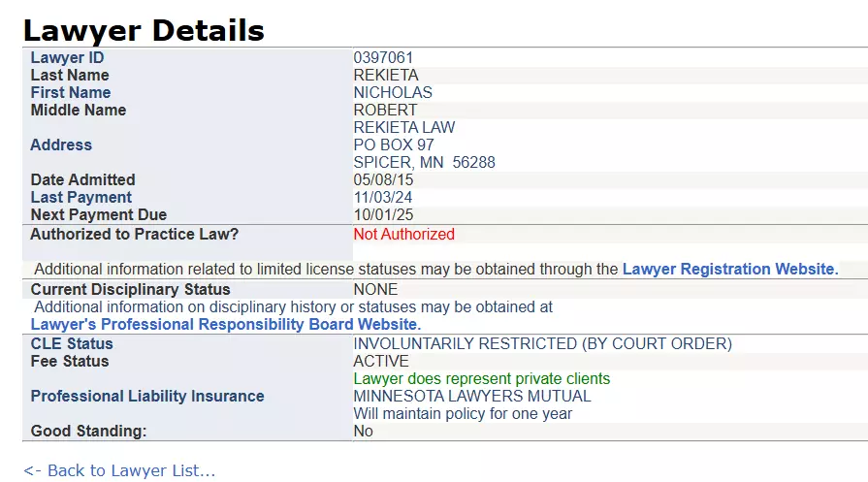The image size is (868, 482).
Task: Select the middle name ROBERT
Action: [x=385, y=111]
